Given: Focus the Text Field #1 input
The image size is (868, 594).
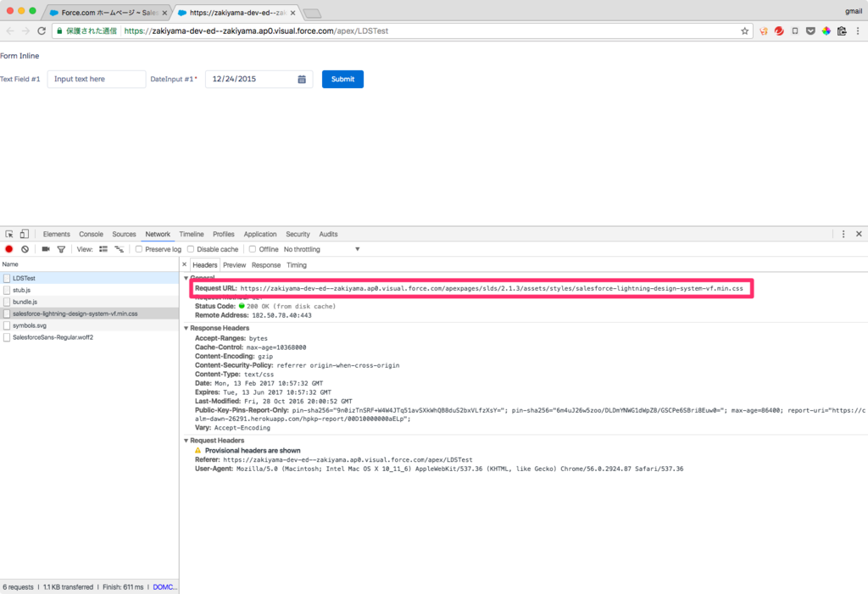Looking at the screenshot, I should point(97,79).
